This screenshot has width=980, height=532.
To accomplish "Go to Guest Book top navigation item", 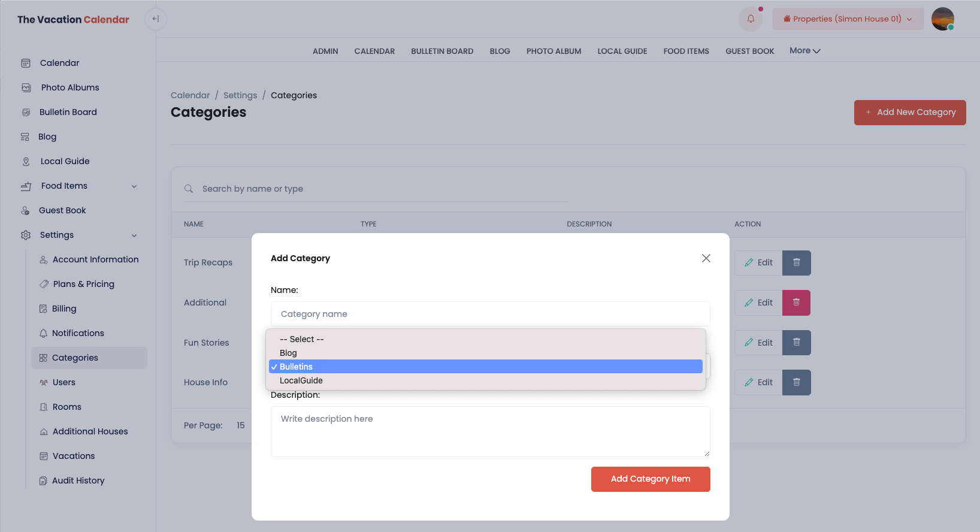I will (749, 52).
